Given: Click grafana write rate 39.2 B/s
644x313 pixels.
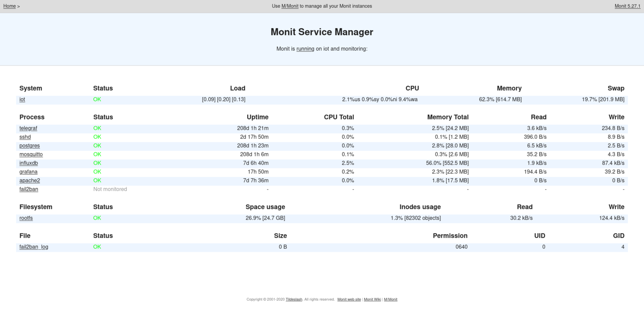Looking at the screenshot, I should tap(615, 172).
